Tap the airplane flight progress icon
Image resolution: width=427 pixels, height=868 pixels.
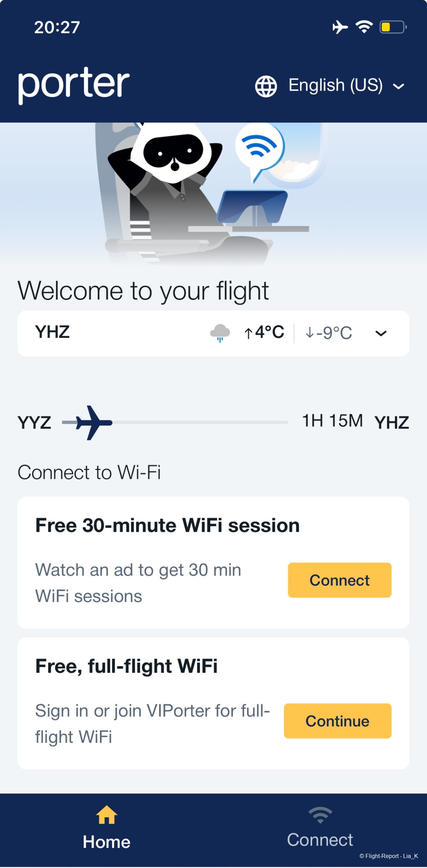[x=93, y=423]
